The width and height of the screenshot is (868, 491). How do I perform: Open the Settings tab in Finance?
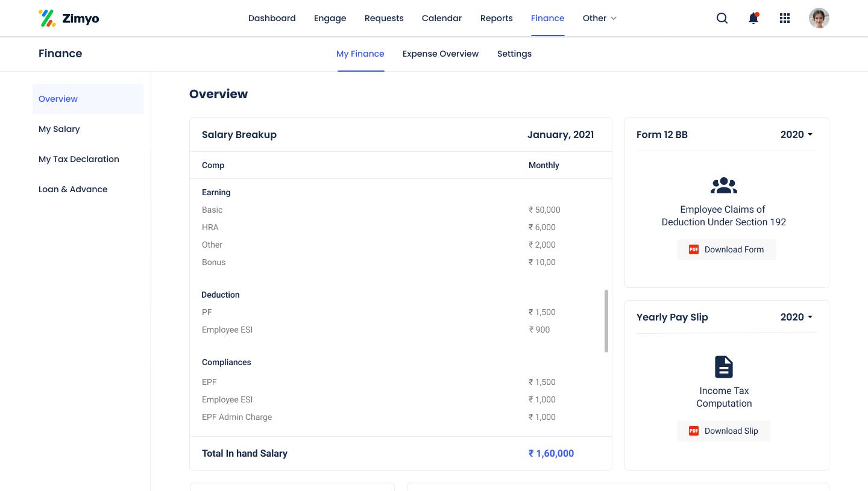514,54
